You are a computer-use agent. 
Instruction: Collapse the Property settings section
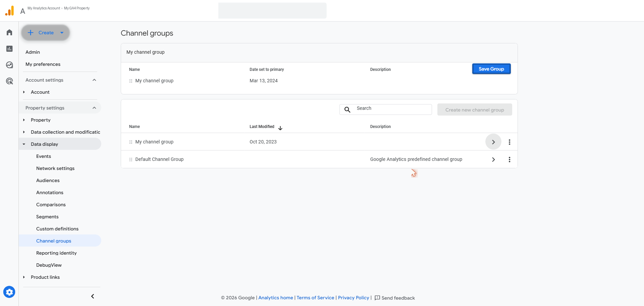pyautogui.click(x=94, y=108)
